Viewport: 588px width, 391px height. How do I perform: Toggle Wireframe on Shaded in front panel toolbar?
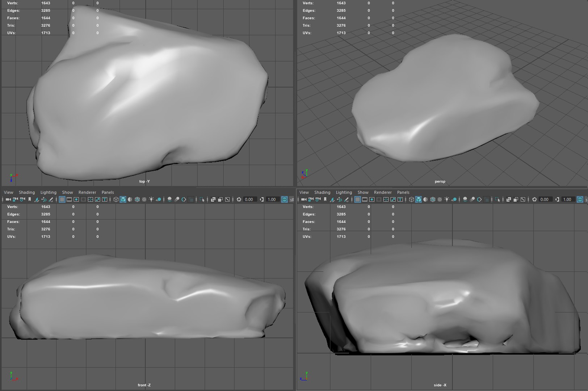(137, 199)
